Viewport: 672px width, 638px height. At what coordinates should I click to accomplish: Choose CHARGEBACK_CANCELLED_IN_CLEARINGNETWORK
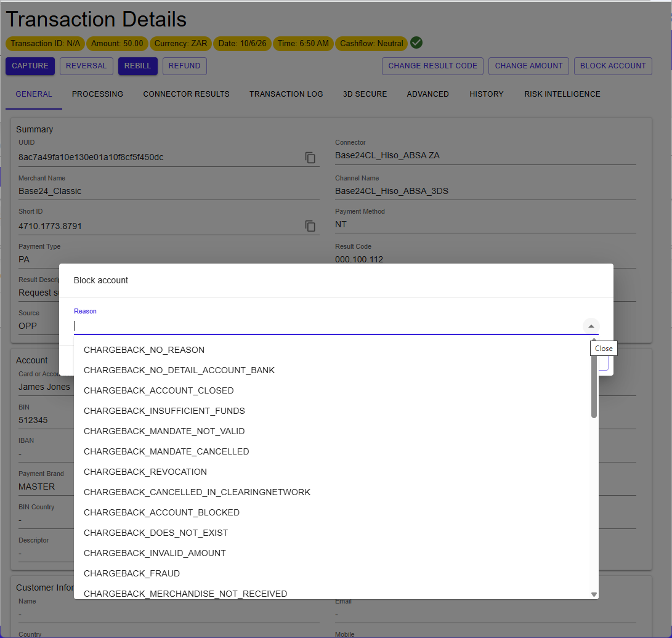coord(336,492)
